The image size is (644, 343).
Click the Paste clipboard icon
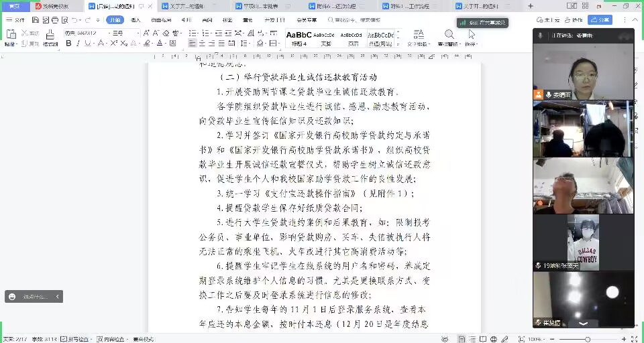10,36
